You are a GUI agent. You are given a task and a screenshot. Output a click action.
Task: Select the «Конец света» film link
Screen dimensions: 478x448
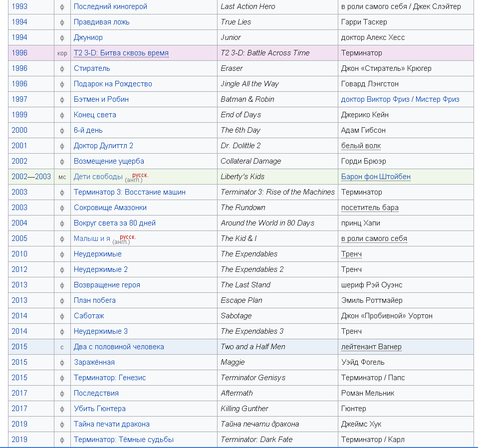pyautogui.click(x=95, y=115)
